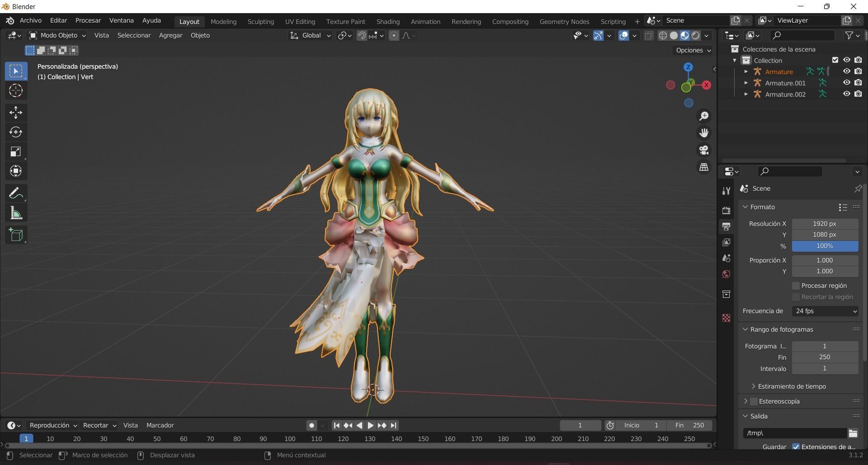868x465 pixels.
Task: Open the Tool properties tab
Action: 726,191
